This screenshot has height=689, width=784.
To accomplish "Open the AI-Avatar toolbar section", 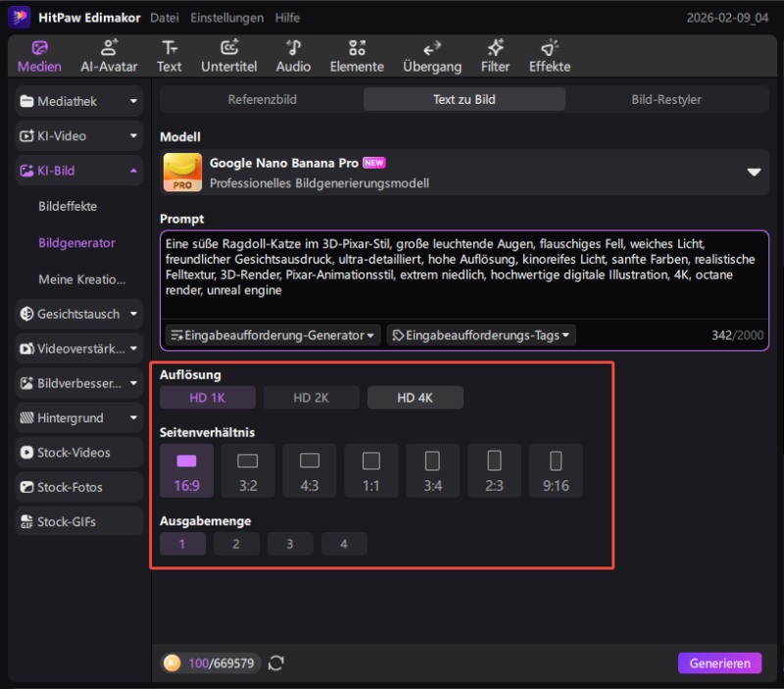I will click(x=108, y=56).
